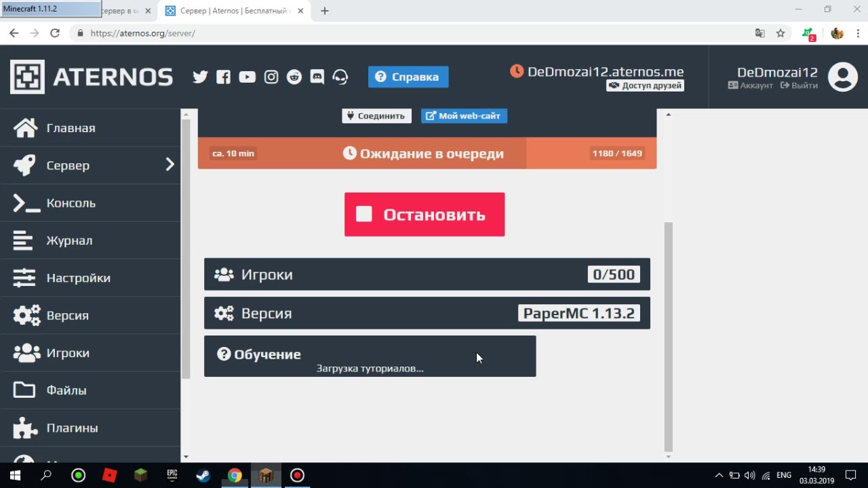This screenshot has height=488, width=868.
Task: Open Игроки in sidebar
Action: tap(90, 353)
